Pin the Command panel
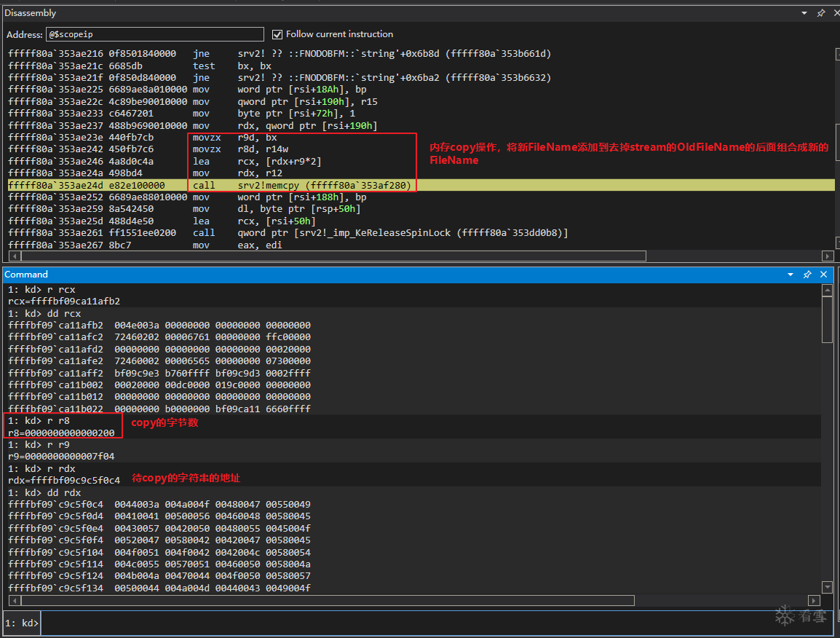 [x=807, y=275]
